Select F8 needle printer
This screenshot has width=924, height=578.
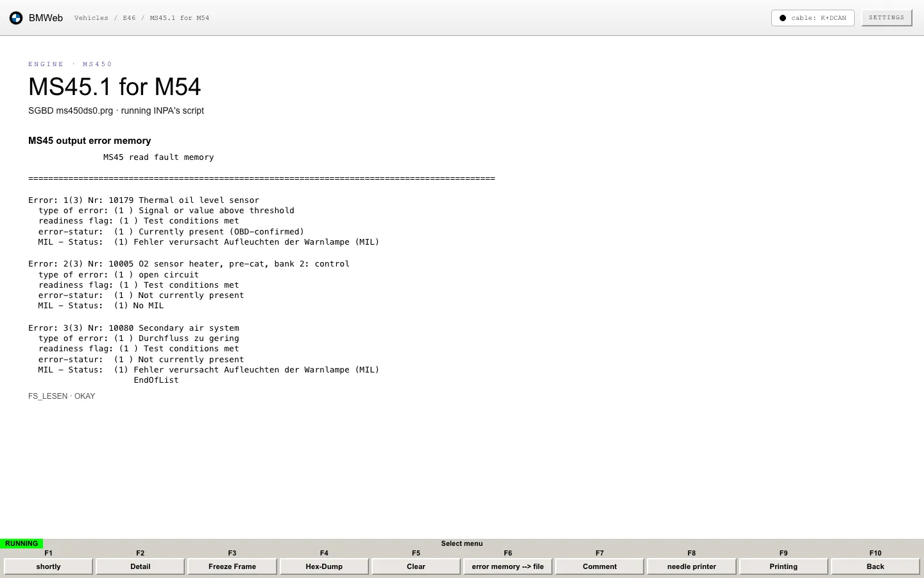692,566
